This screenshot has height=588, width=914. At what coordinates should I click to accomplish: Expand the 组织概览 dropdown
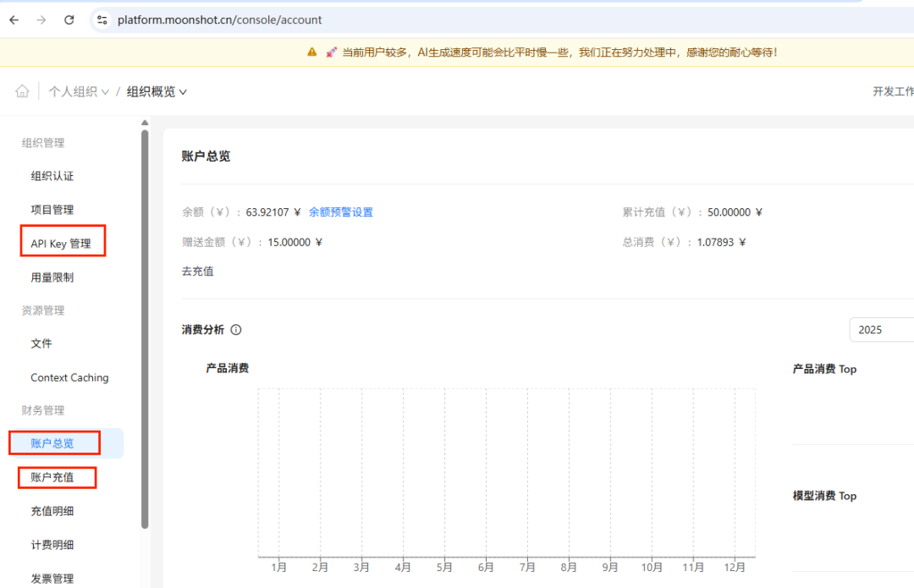click(x=157, y=91)
